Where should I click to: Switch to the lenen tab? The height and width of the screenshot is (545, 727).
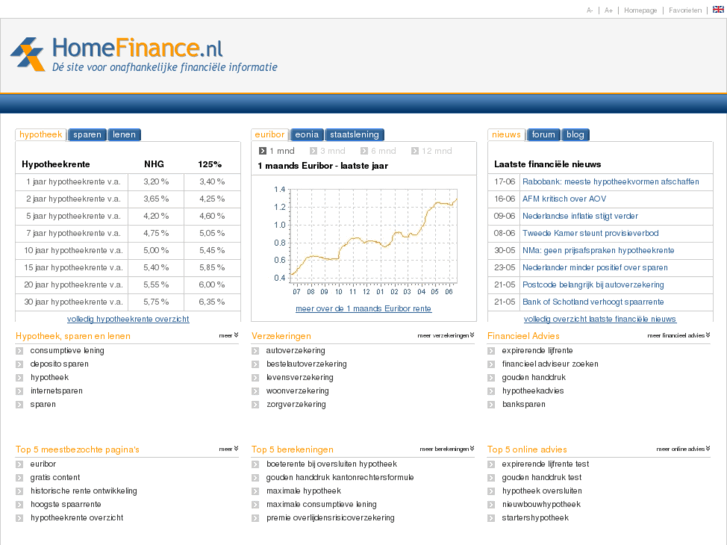coord(124,135)
